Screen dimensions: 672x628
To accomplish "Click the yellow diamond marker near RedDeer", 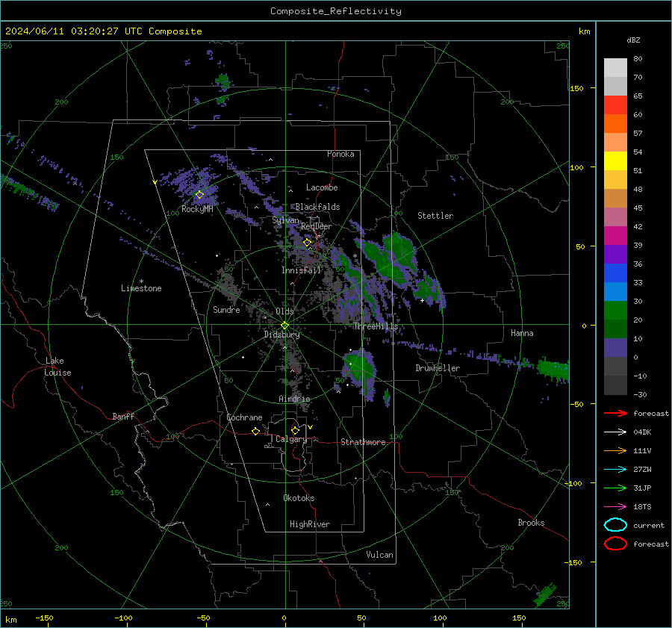I will 307,243.
